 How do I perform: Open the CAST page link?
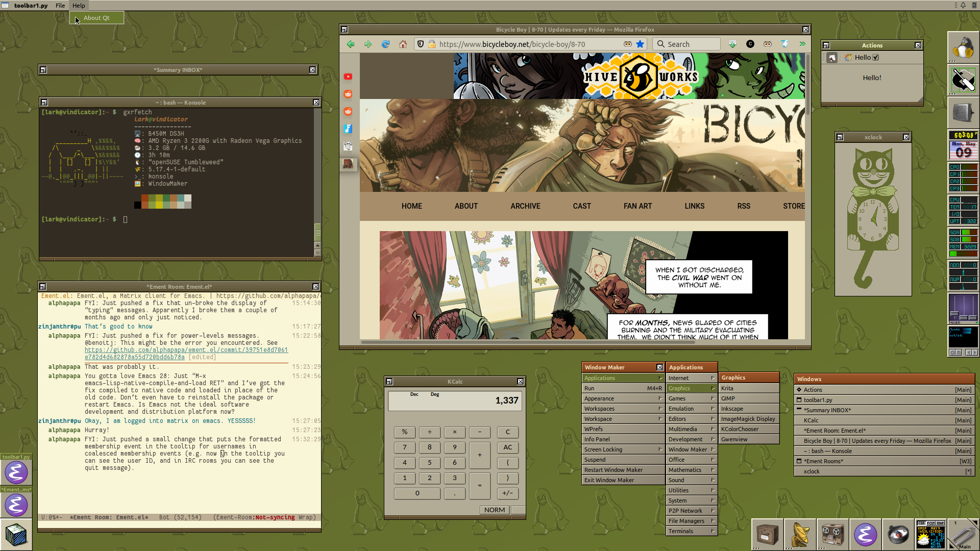582,206
